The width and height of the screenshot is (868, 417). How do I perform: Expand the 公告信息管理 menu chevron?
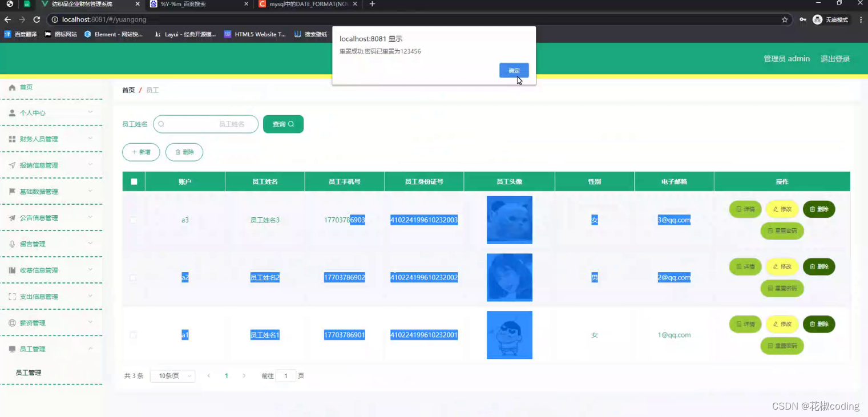tap(90, 217)
